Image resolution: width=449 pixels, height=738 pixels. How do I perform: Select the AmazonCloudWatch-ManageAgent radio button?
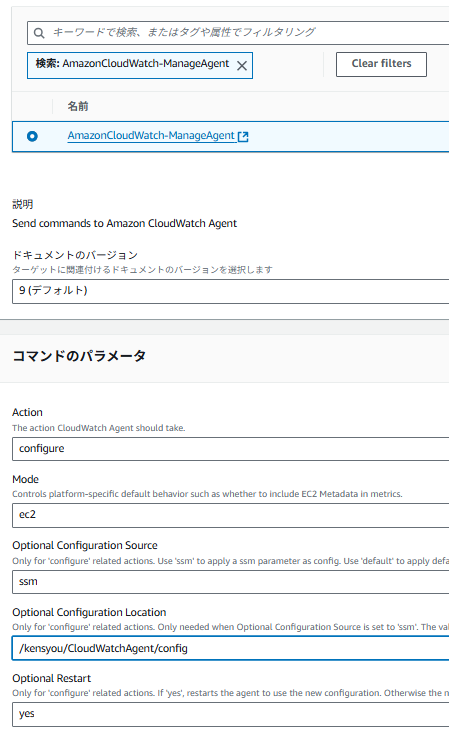coord(32,136)
